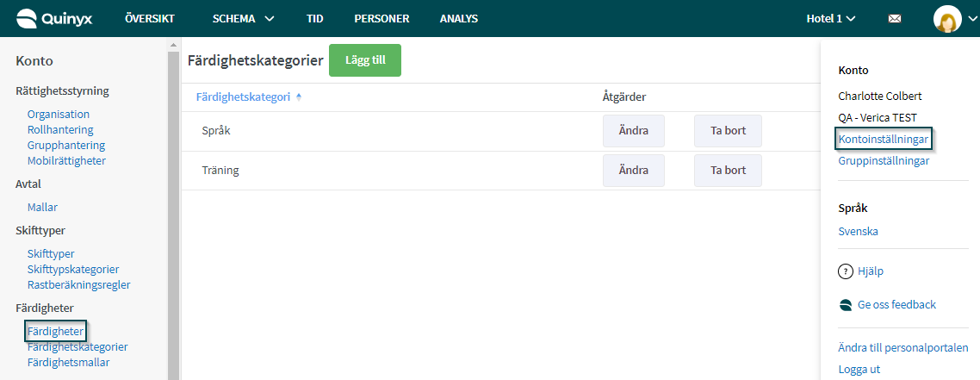Viewport: 980px width, 380px height.
Task: Open the Skifttyper sidebar link
Action: click(51, 253)
